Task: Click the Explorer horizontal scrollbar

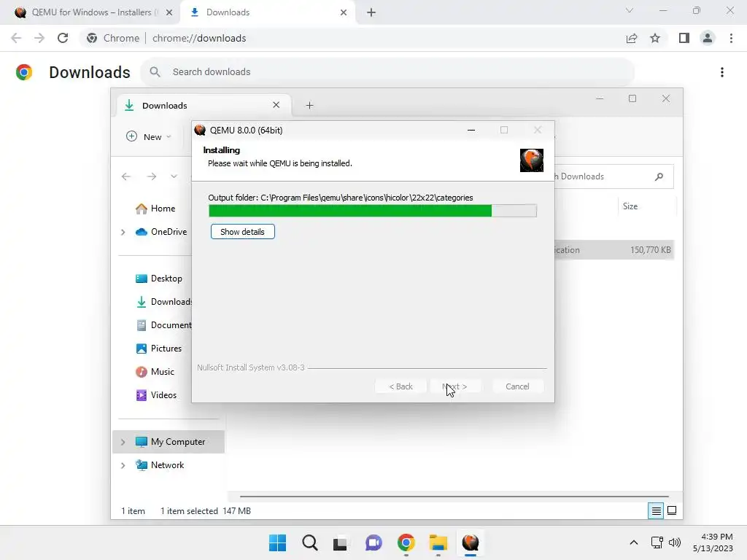Action: 454,497
